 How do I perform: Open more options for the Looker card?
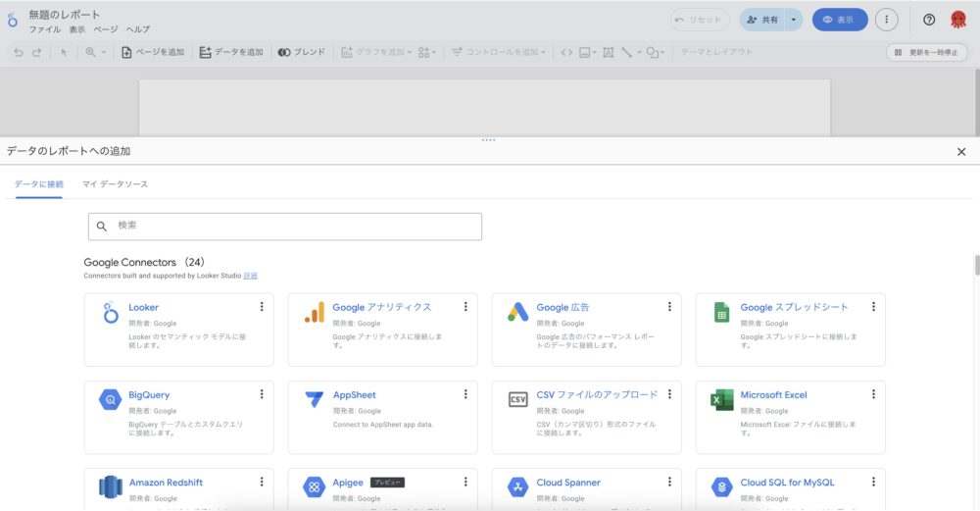[x=262, y=307]
